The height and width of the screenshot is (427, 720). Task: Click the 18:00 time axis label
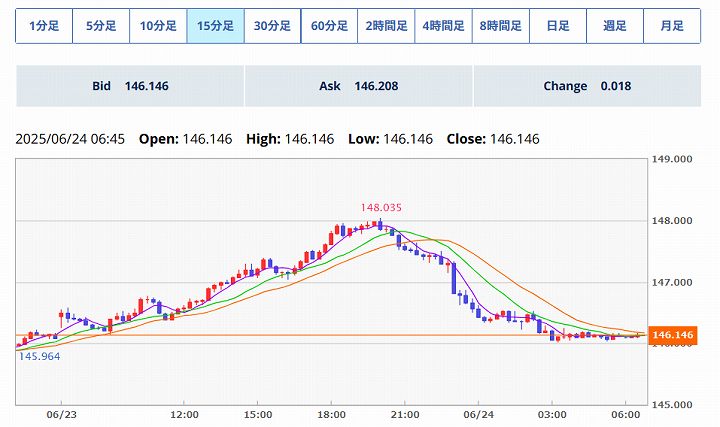tap(331, 415)
